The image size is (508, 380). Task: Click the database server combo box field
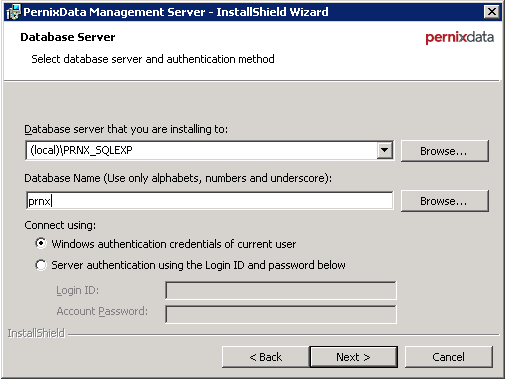point(209,150)
